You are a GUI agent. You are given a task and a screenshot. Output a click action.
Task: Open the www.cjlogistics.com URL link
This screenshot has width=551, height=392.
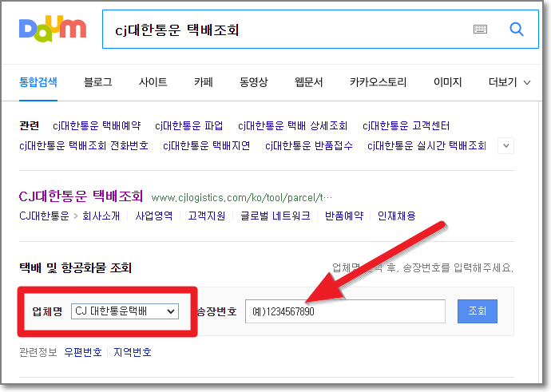pos(241,198)
